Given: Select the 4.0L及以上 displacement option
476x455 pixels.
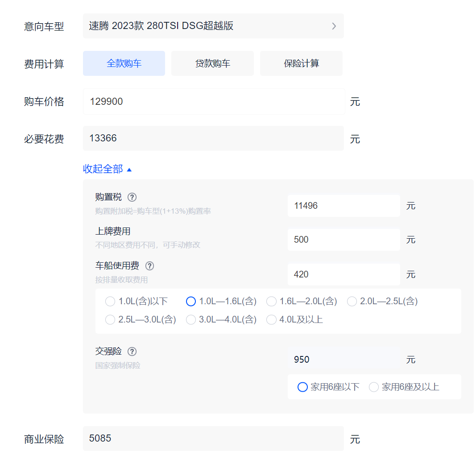Looking at the screenshot, I should pyautogui.click(x=271, y=320).
